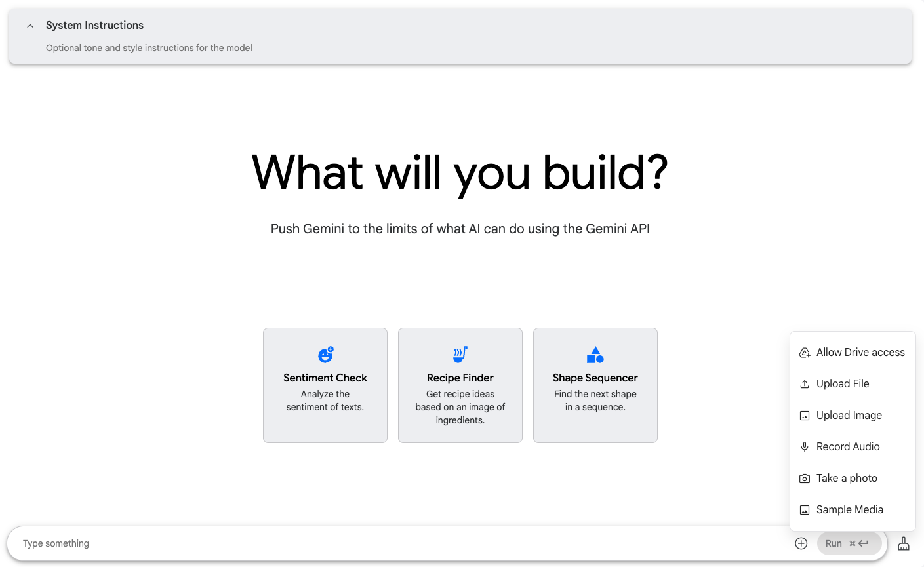Click the Drive icon beside Allow Drive access
924x567 pixels.
[805, 353]
